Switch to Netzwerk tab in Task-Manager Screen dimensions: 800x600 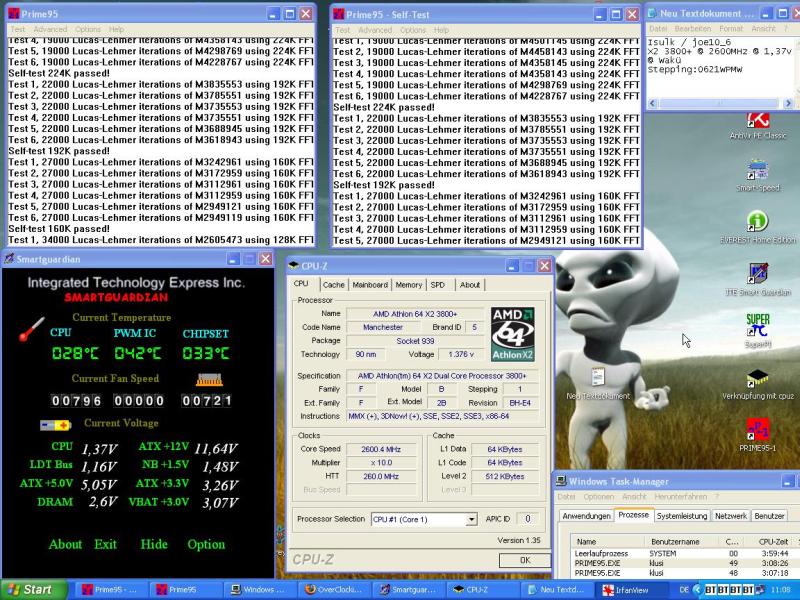click(x=731, y=516)
